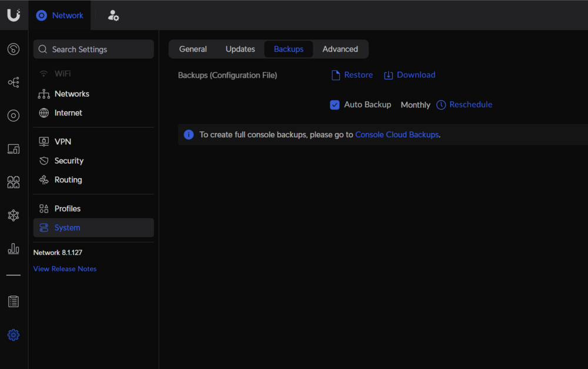Open the Radios hexagon network icon
This screenshot has width=588, height=369.
[14, 215]
